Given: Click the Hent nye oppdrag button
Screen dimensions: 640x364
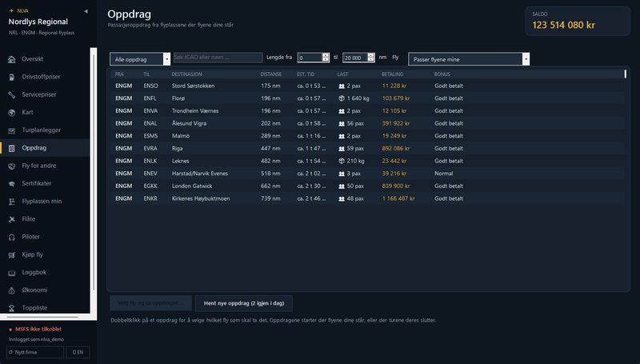Looking at the screenshot, I should click(x=244, y=303).
